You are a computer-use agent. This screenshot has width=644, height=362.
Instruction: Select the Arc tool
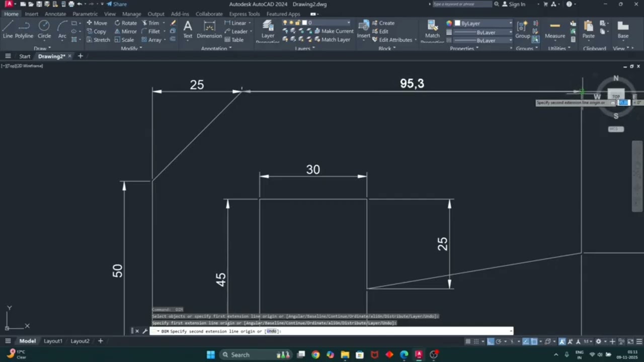point(62,30)
